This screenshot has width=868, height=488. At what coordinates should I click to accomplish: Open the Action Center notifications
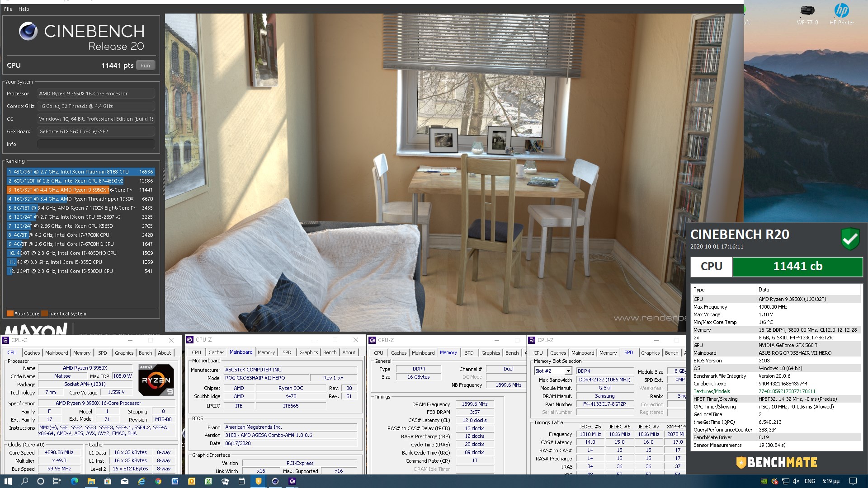pos(853,481)
